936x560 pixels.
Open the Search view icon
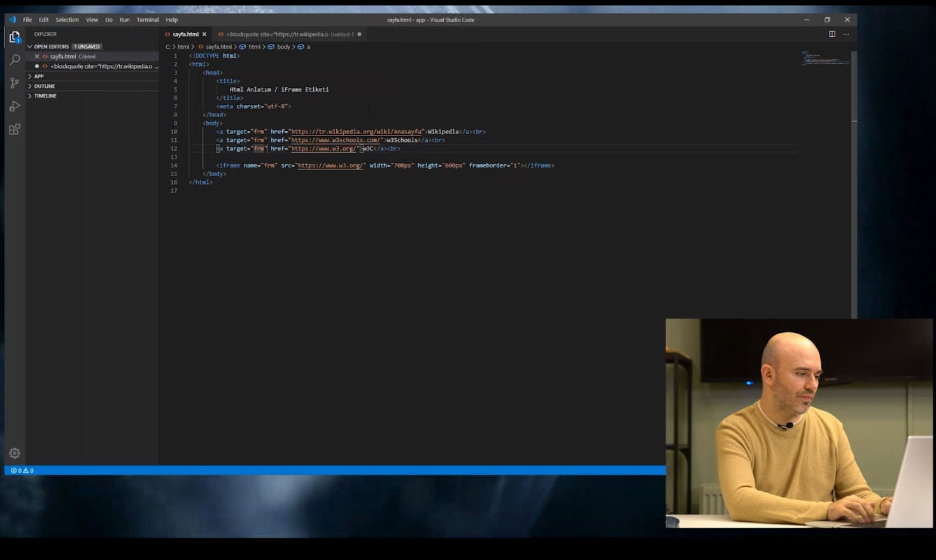pos(15,60)
